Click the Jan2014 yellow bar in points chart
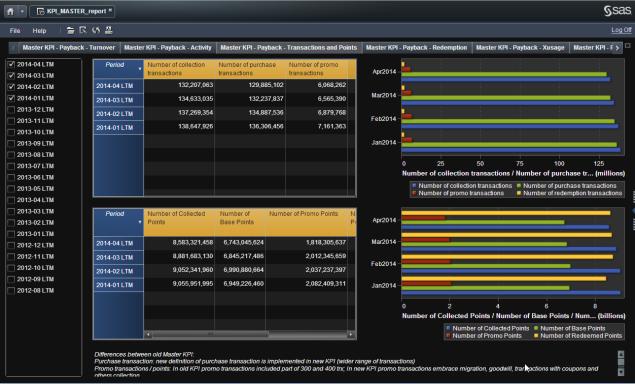The image size is (635, 384). 504,279
